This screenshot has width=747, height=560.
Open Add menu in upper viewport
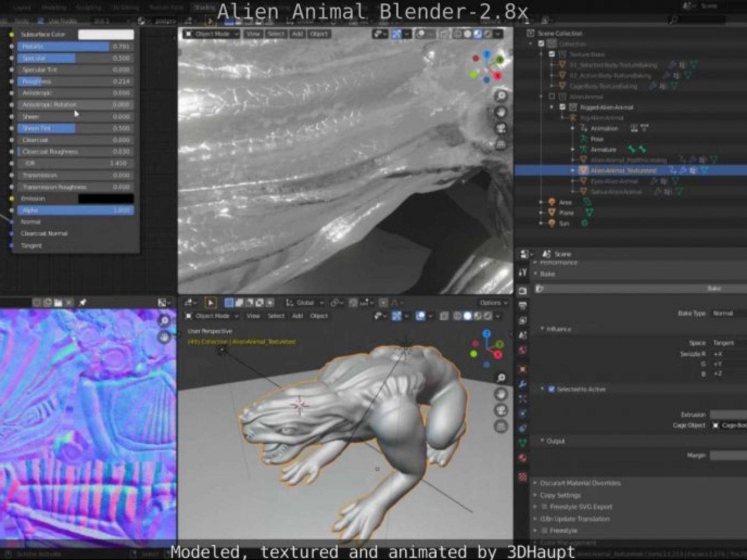297,34
